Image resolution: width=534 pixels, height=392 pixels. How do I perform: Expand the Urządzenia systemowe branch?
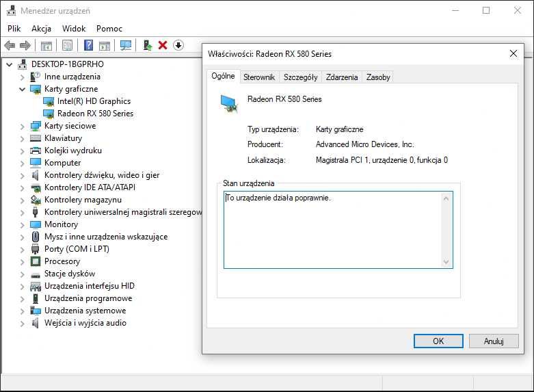tap(22, 311)
